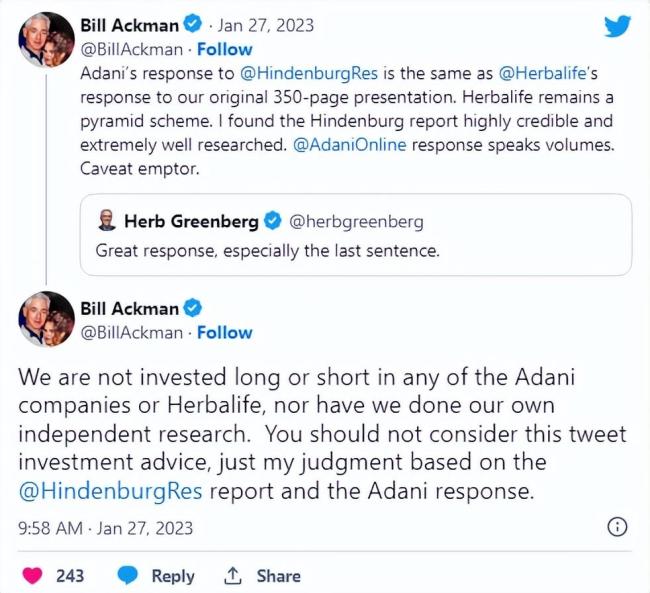
Task: Click the Twitter bird logo
Action: click(x=618, y=26)
